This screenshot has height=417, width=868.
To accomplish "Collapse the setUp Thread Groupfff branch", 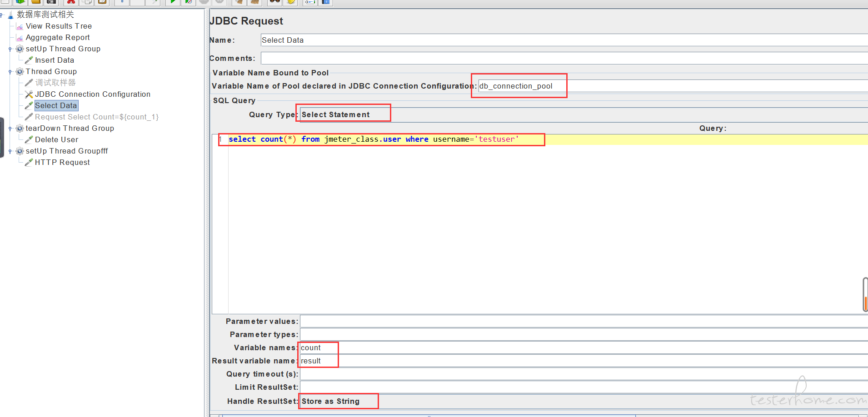I will click(x=10, y=151).
